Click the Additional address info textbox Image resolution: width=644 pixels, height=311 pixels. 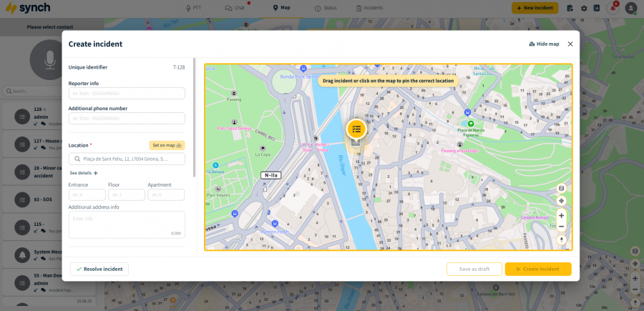[x=127, y=223]
